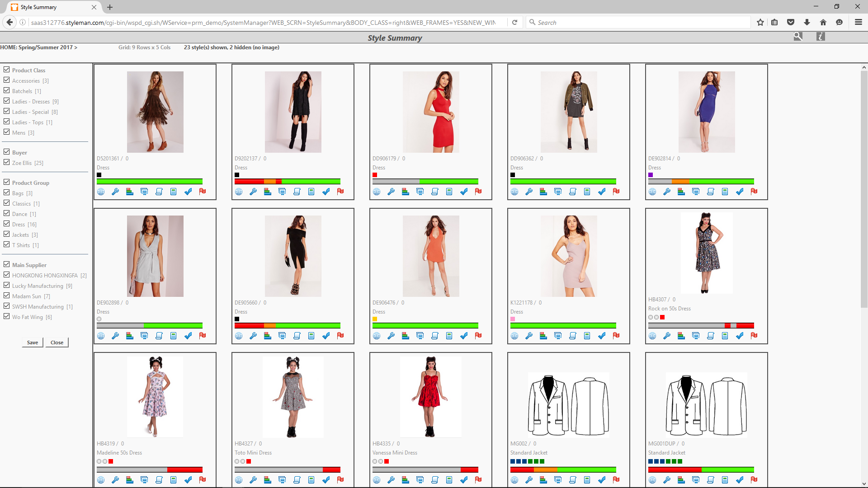Click the blue checkmark icon on style MG002
The width and height of the screenshot is (868, 488).
click(602, 479)
